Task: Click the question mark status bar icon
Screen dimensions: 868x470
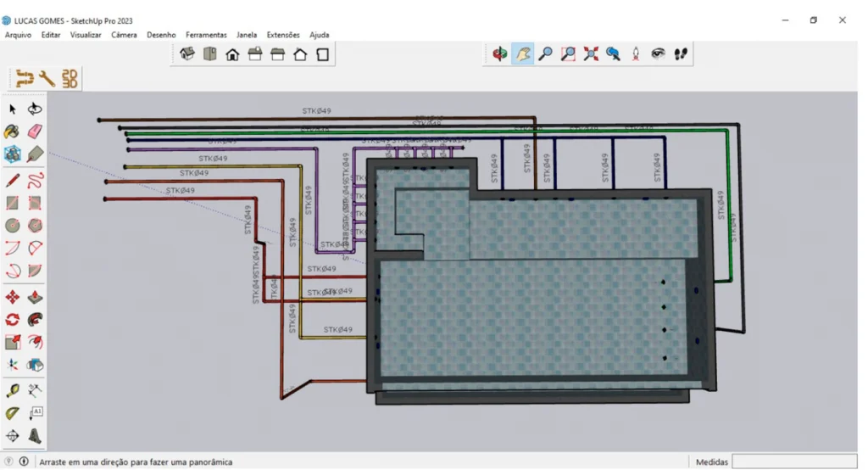Action: tap(9, 462)
